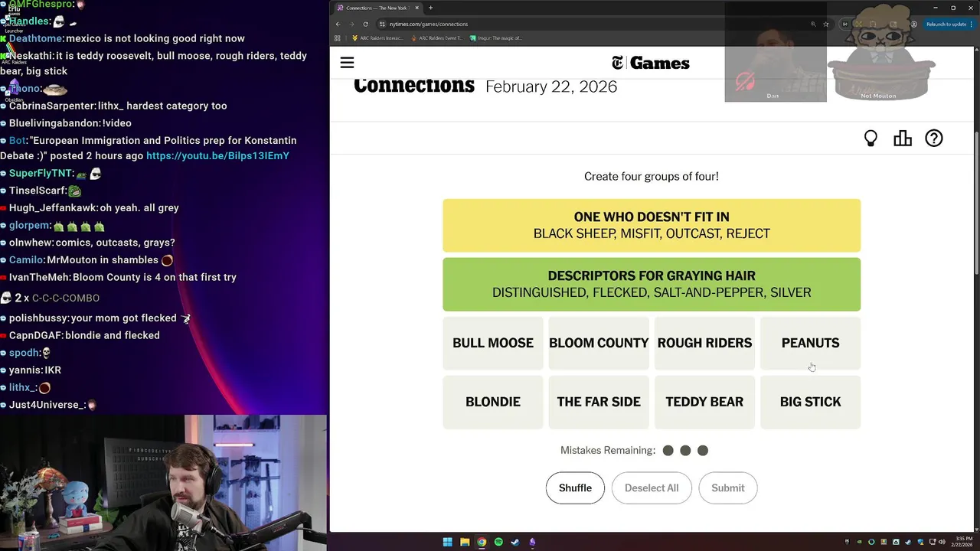980x551 pixels.
Task: Open Windows Start menu
Action: [447, 542]
